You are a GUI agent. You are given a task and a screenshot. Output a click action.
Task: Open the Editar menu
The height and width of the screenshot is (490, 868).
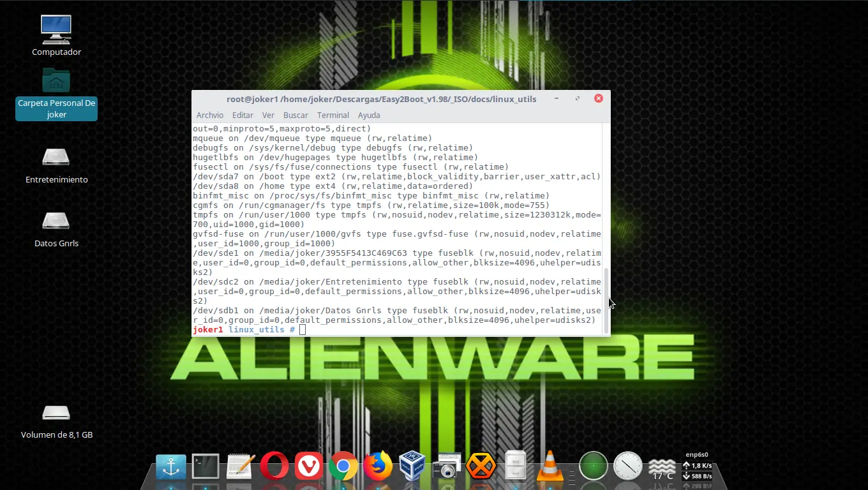tap(243, 115)
